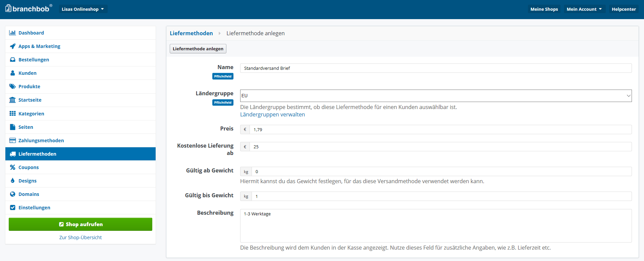Click the page icon for Seiten

coord(12,127)
